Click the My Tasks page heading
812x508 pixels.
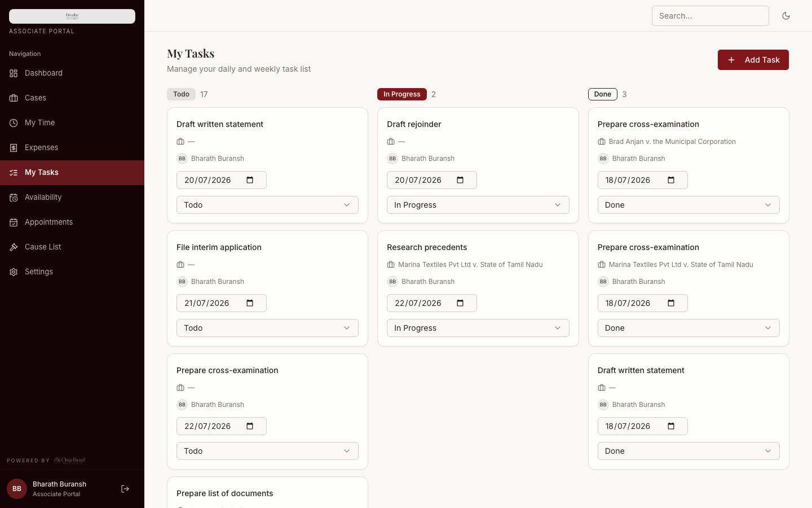click(191, 53)
